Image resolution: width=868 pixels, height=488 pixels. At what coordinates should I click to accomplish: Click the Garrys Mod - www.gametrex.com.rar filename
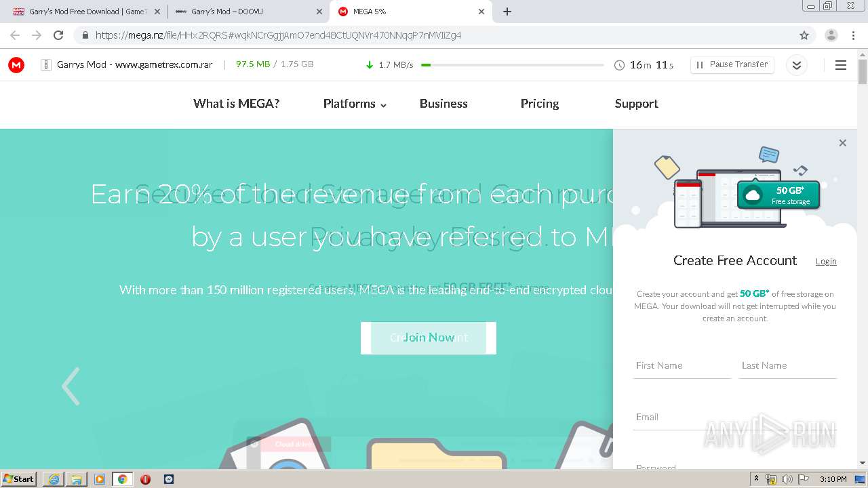134,64
